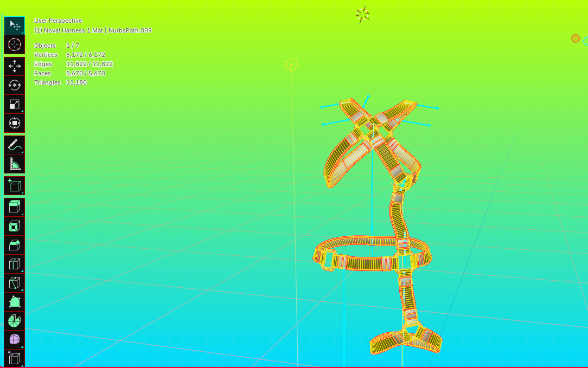Activate the Smooth vertices tool

point(14,339)
